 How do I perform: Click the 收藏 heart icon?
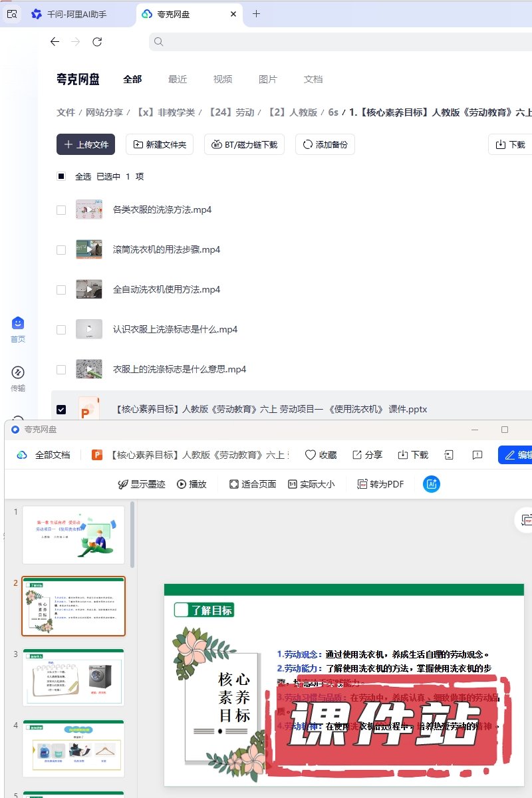(x=311, y=455)
